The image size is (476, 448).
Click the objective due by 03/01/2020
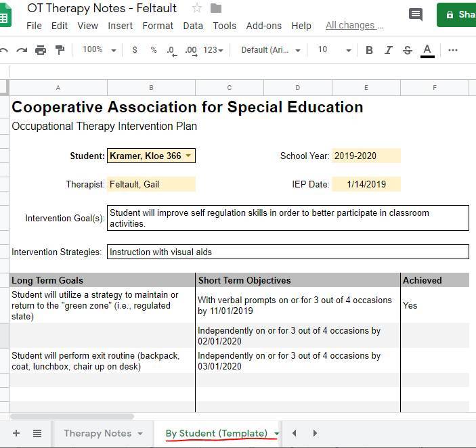point(298,361)
